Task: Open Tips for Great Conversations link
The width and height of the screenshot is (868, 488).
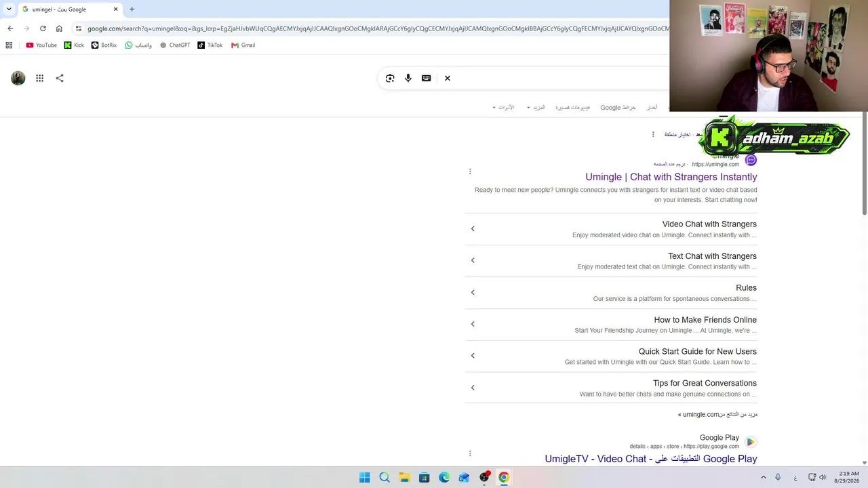Action: [x=705, y=384]
